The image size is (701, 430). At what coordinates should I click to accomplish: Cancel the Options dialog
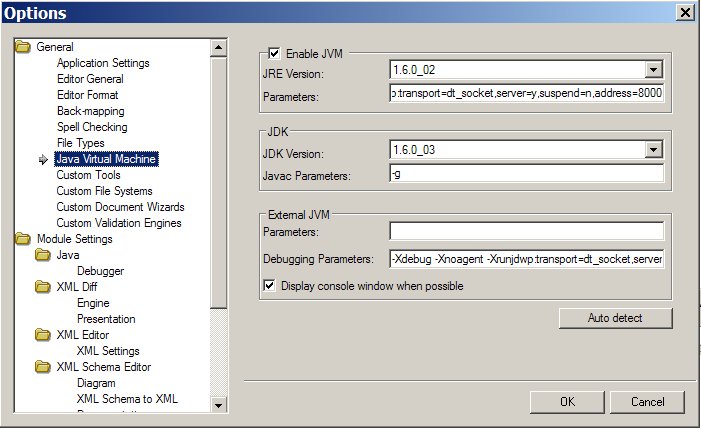pos(647,402)
